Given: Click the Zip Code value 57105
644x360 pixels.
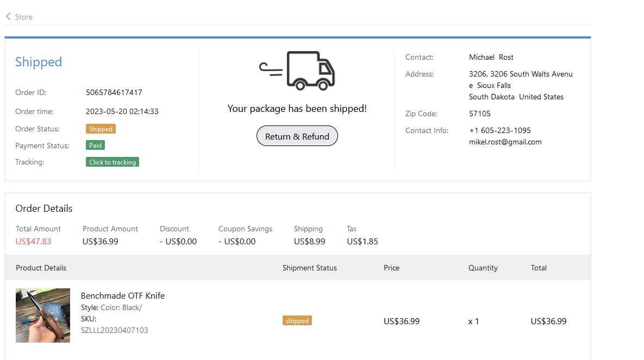Looking at the screenshot, I should pos(480,113).
